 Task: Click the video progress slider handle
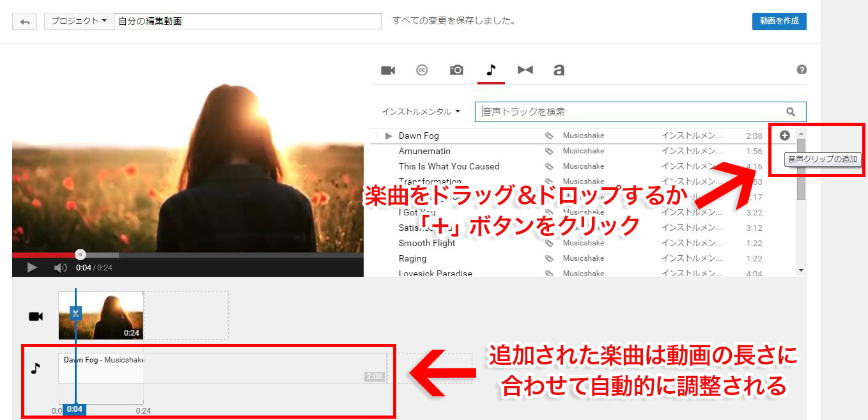[x=80, y=254]
